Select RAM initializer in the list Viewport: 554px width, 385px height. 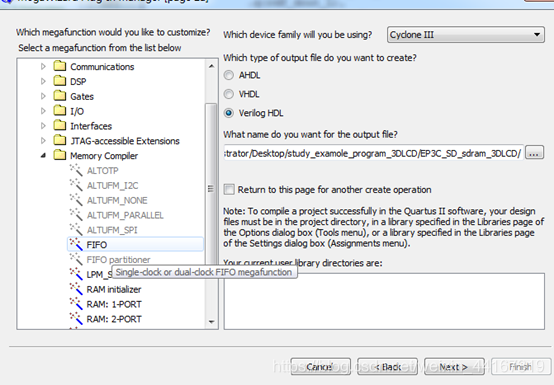click(114, 289)
